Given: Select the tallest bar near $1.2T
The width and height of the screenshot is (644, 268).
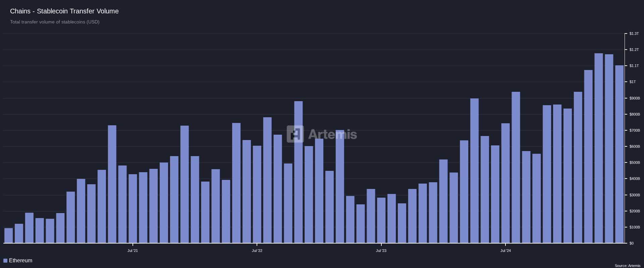Looking at the screenshot, I should 599,148.
